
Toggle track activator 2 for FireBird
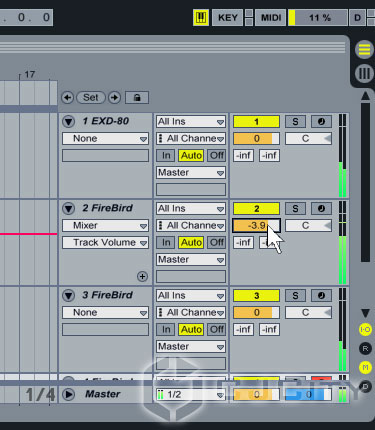click(x=256, y=209)
